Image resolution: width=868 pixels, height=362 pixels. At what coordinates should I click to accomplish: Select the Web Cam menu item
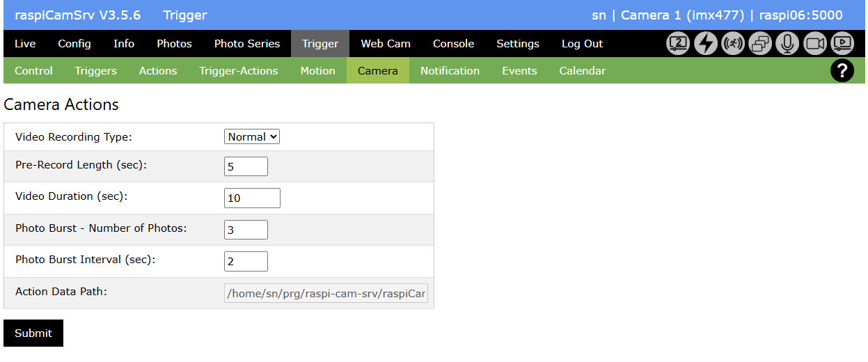click(x=386, y=44)
